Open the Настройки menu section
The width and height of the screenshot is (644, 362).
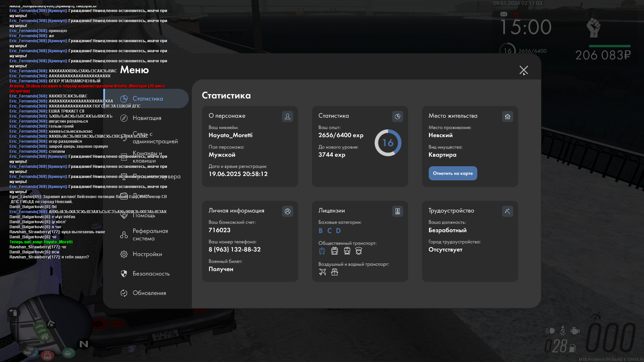(x=147, y=254)
